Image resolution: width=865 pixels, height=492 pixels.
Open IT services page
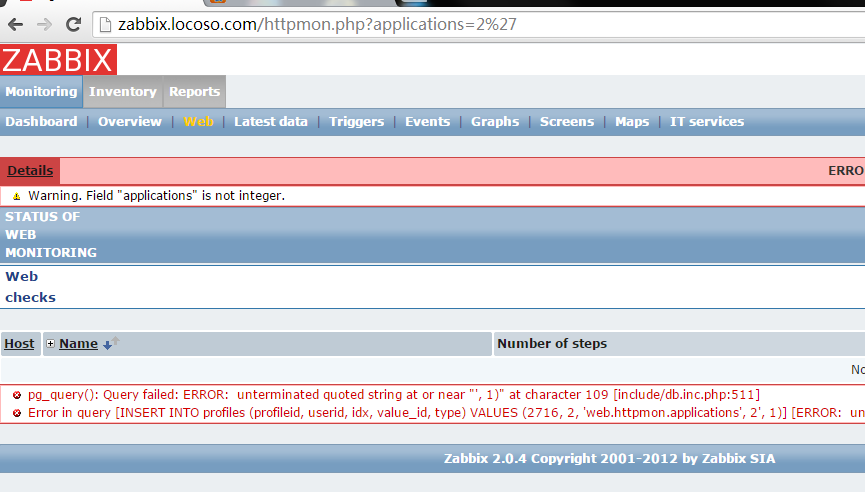(x=707, y=121)
